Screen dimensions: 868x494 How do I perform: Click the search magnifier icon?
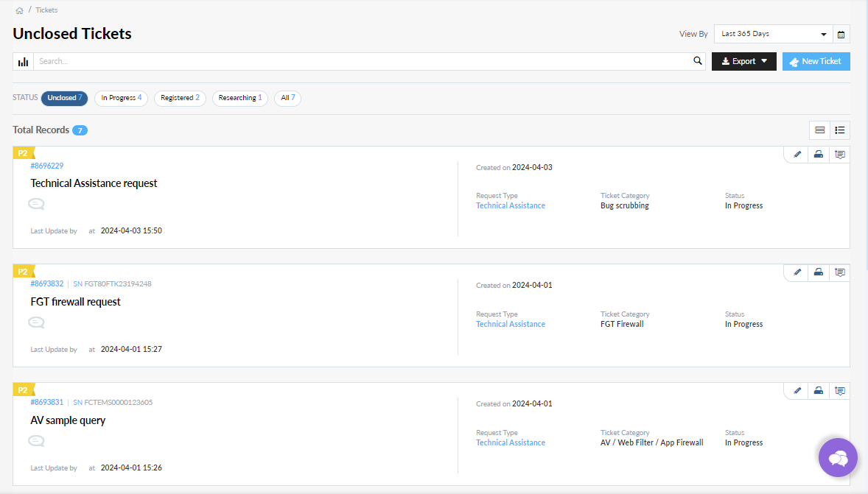pos(698,61)
